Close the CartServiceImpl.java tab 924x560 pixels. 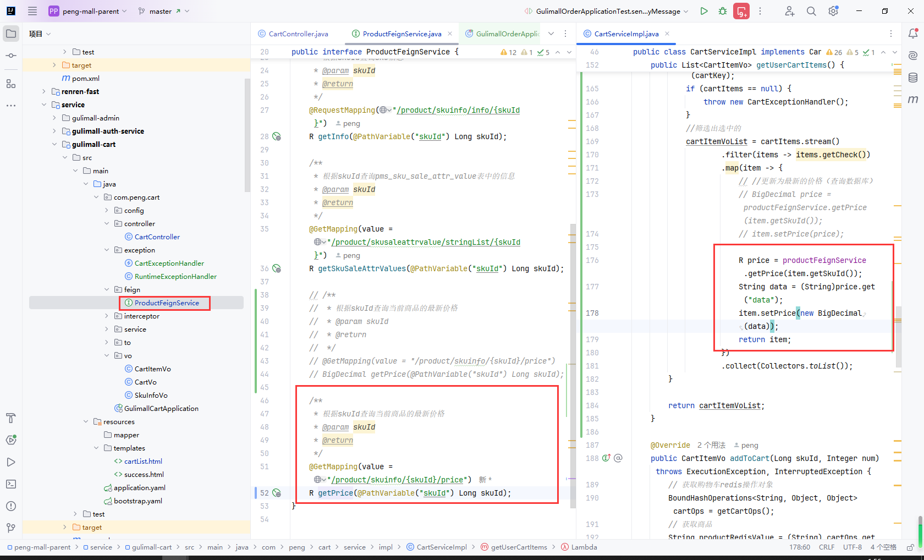pos(667,34)
